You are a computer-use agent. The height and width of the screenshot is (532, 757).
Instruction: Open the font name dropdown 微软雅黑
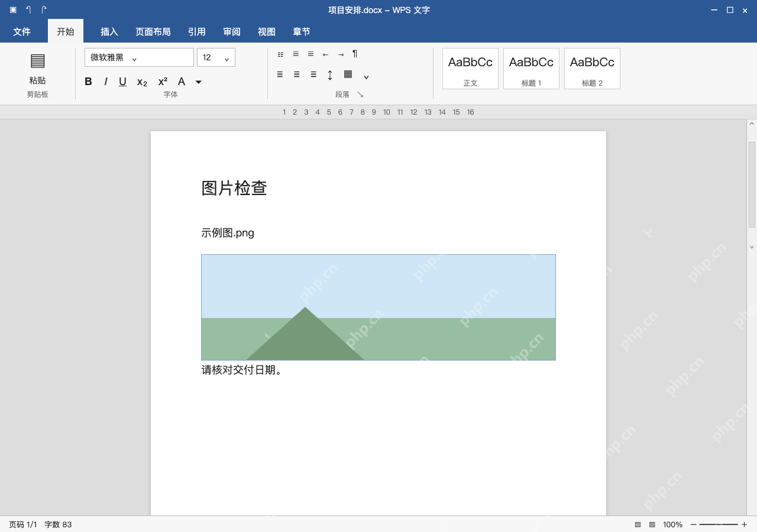tap(139, 57)
